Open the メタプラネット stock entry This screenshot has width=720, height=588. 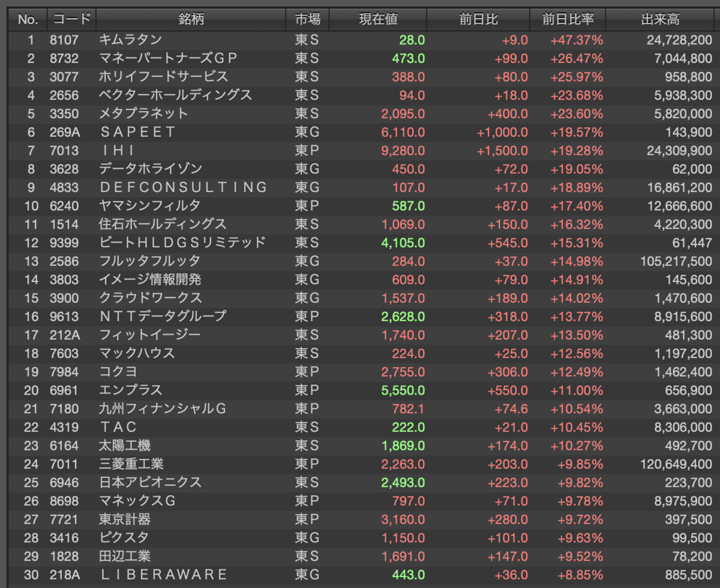(143, 113)
